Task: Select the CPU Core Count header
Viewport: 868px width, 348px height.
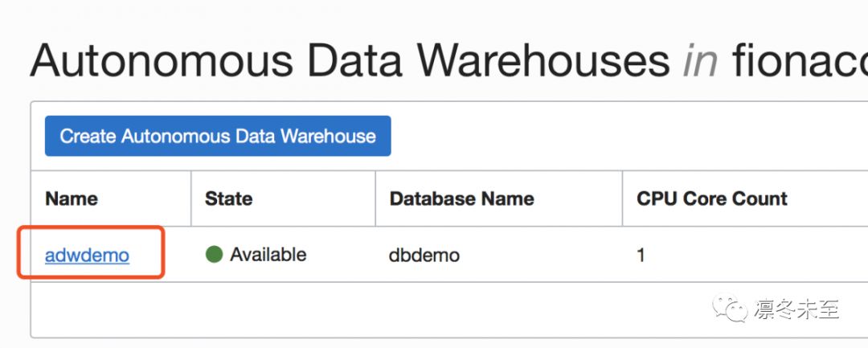Action: pyautogui.click(x=711, y=199)
